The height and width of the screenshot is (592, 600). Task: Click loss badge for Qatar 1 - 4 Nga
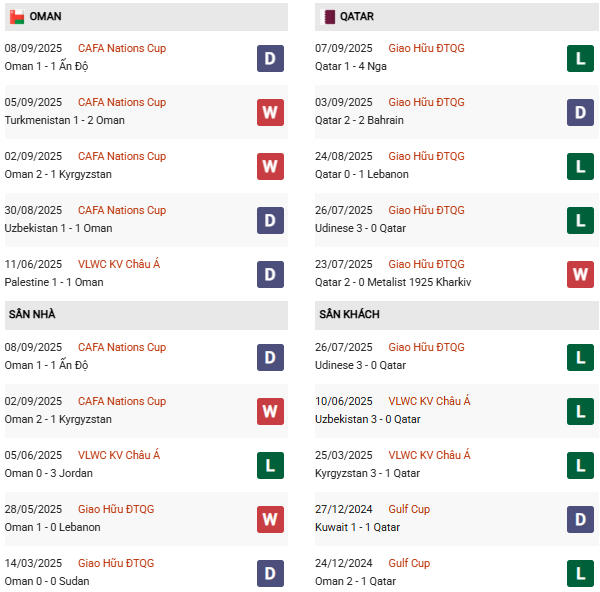[581, 58]
